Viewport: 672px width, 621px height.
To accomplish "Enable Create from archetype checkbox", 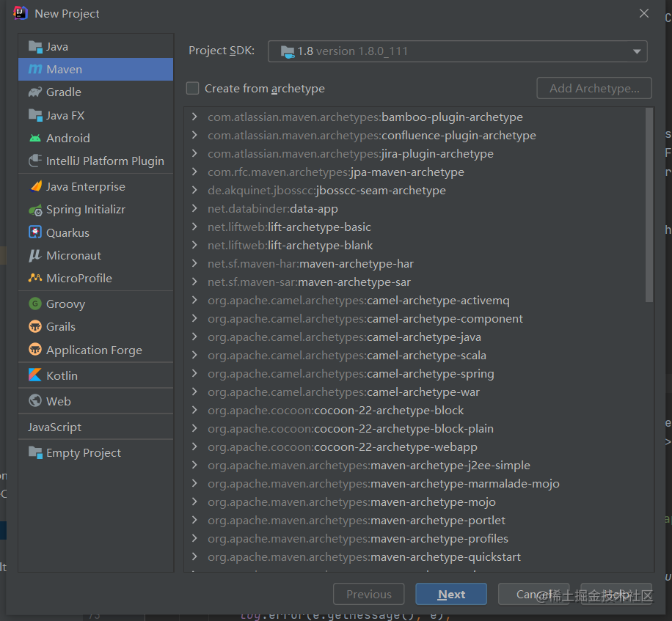I will 192,88.
